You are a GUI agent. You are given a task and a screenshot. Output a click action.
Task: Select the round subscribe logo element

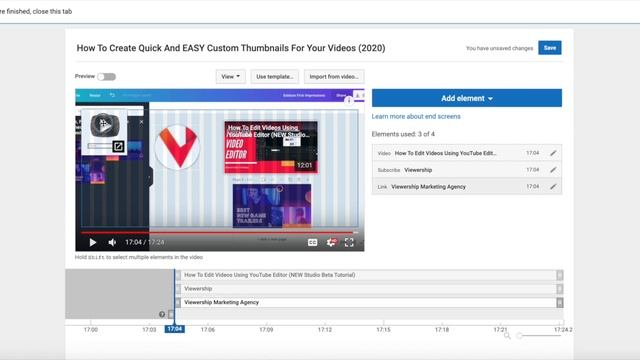tap(178, 147)
